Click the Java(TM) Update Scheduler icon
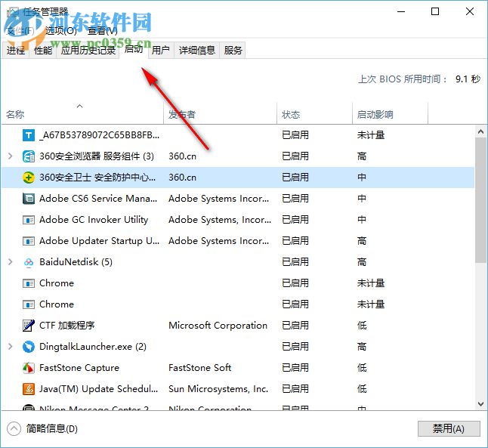The width and height of the screenshot is (488, 448). pyautogui.click(x=29, y=389)
